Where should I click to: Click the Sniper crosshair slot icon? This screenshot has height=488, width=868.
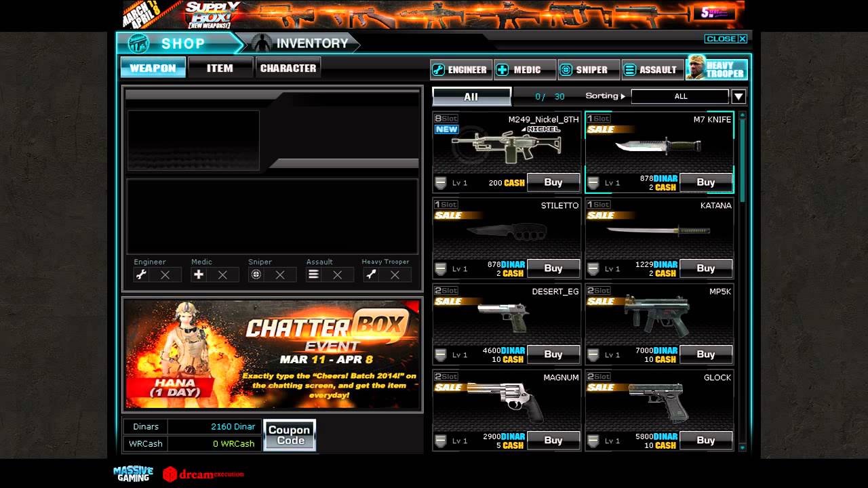pos(256,274)
